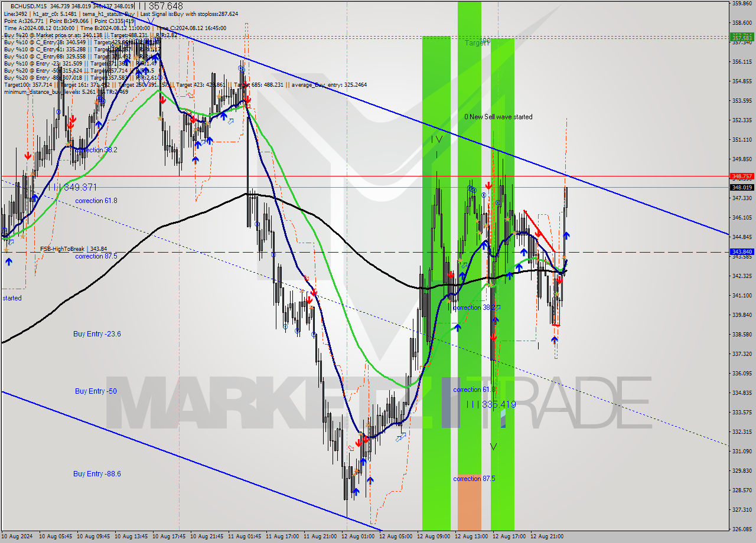Click the 'minimum_distance_buy_levels: 5.261' line
Viewport: 756px width, 543px height.
point(66,91)
